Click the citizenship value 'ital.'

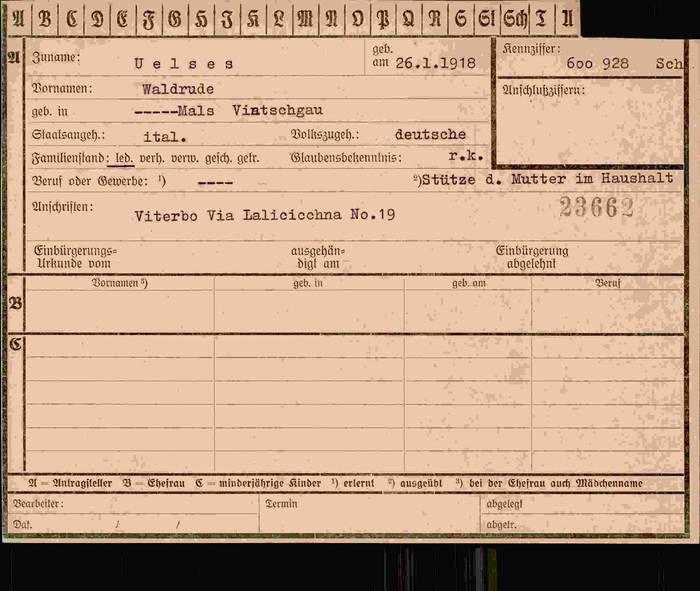point(164,137)
